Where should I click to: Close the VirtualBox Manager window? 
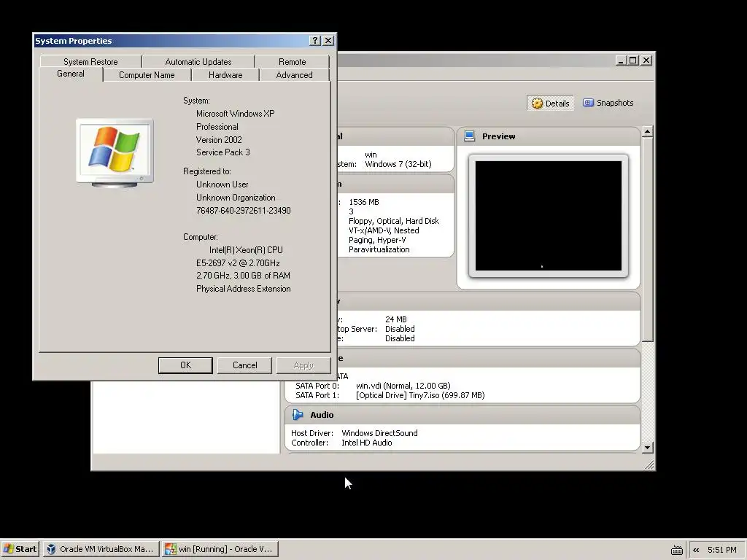coord(646,61)
